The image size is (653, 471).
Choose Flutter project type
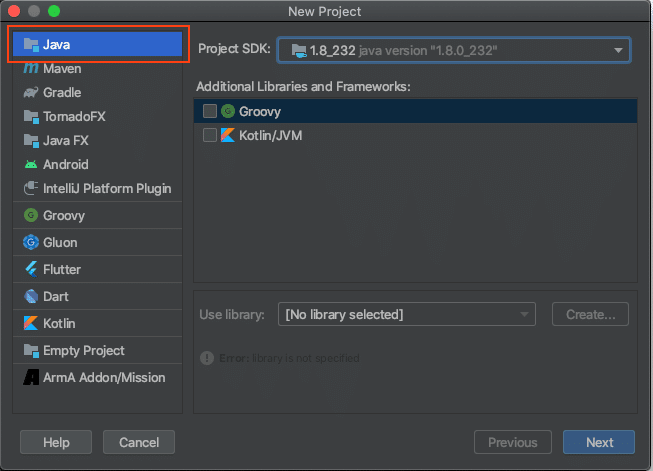click(97, 269)
